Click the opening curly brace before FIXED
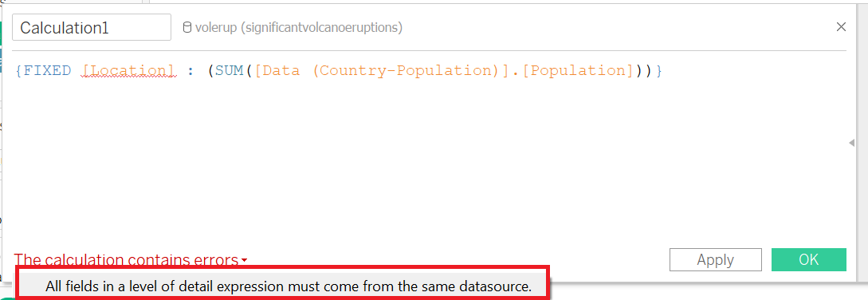Viewport: 868px width, 300px height. 19,70
